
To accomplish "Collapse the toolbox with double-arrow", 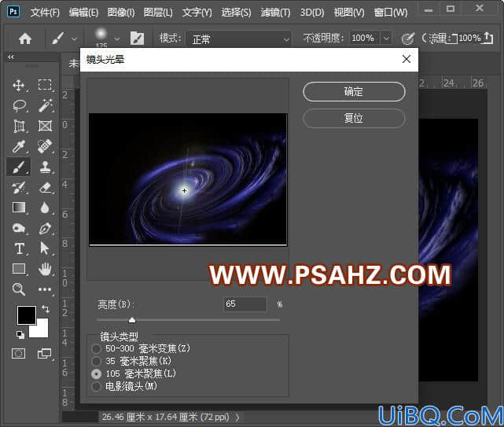I will [x=11, y=57].
